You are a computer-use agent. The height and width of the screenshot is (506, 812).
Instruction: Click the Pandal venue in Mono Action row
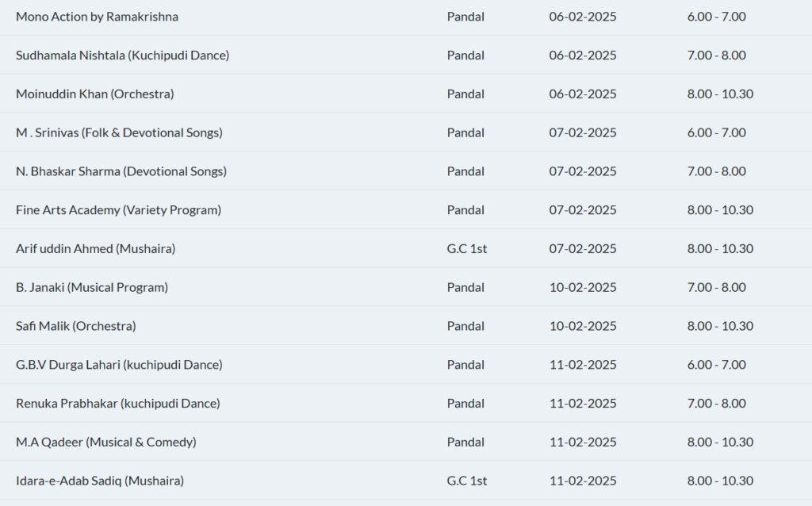click(465, 17)
